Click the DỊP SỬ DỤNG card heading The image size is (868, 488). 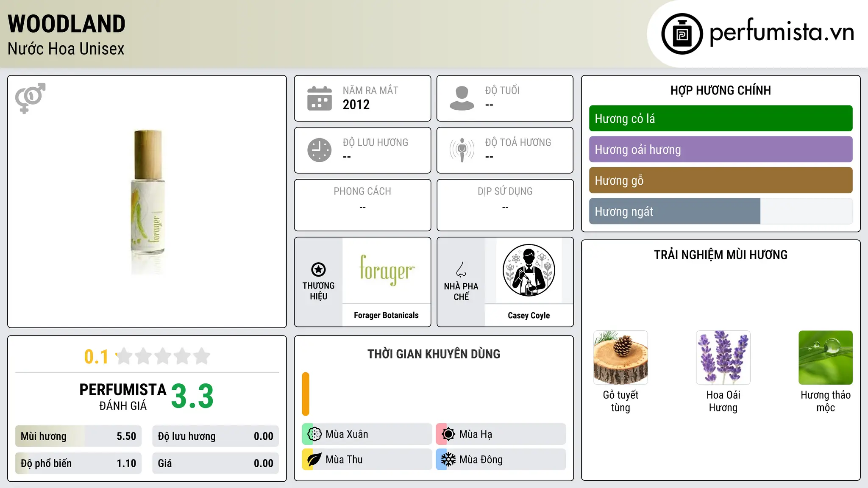pos(505,191)
